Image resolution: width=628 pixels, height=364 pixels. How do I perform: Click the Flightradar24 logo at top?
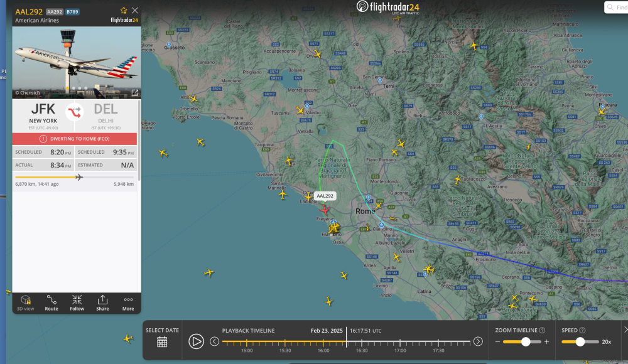pos(387,7)
